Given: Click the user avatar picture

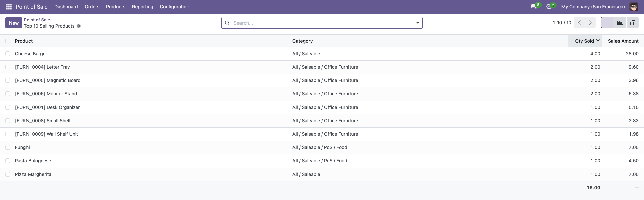Looking at the screenshot, I should click(x=633, y=7).
